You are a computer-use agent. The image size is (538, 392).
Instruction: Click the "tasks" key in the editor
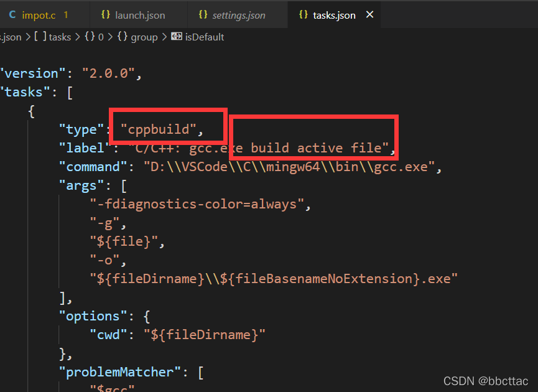pyautogui.click(x=25, y=92)
